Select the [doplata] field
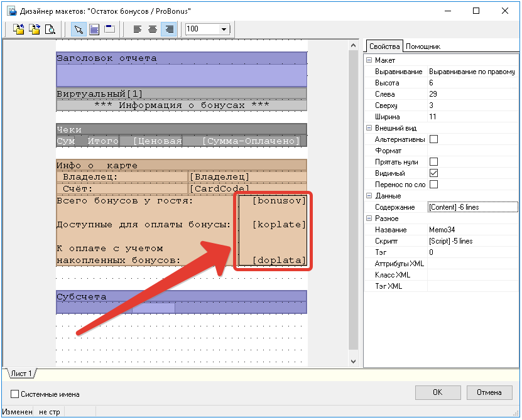The width and height of the screenshot is (522, 420). click(279, 261)
